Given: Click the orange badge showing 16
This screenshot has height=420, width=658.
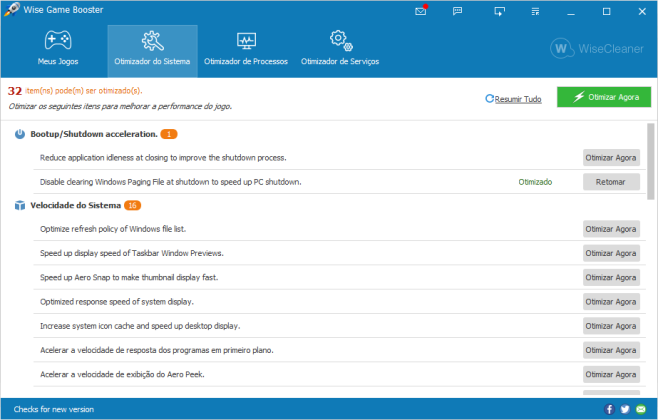Looking at the screenshot, I should point(132,206).
